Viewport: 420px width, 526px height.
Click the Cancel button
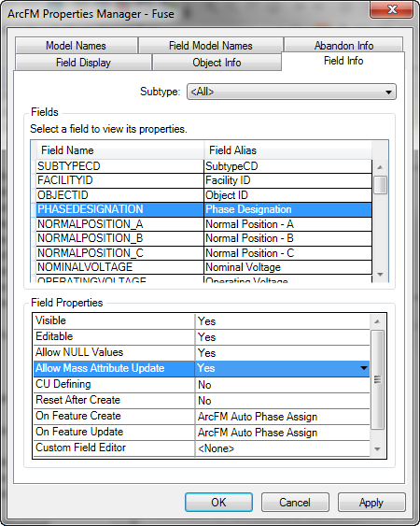pos(295,503)
